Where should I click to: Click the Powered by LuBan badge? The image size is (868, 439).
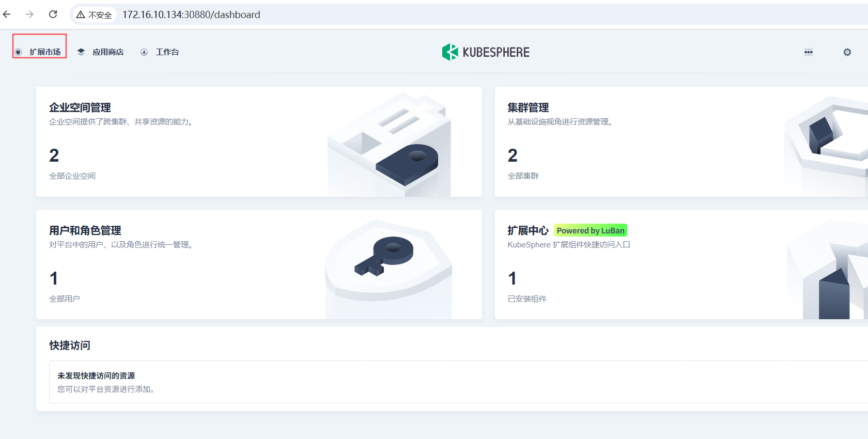click(591, 230)
